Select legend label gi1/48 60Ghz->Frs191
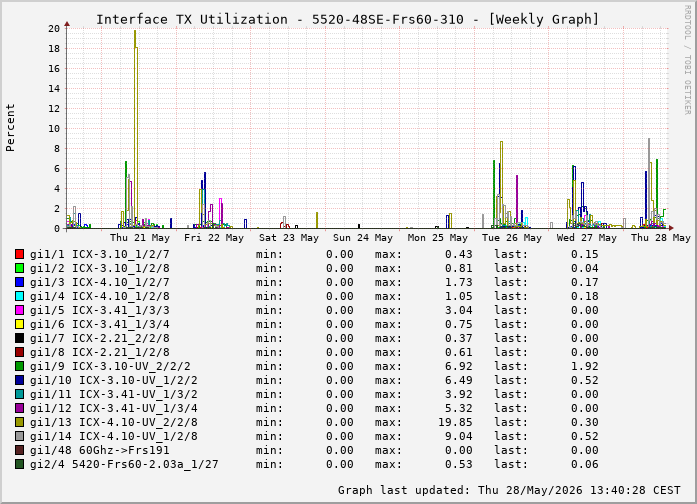The image size is (697, 504). [100, 450]
